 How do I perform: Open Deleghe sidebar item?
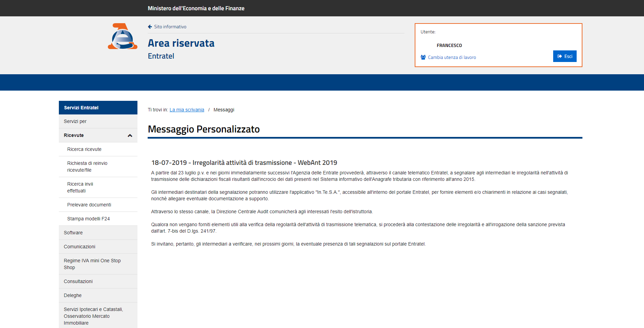(x=98, y=295)
